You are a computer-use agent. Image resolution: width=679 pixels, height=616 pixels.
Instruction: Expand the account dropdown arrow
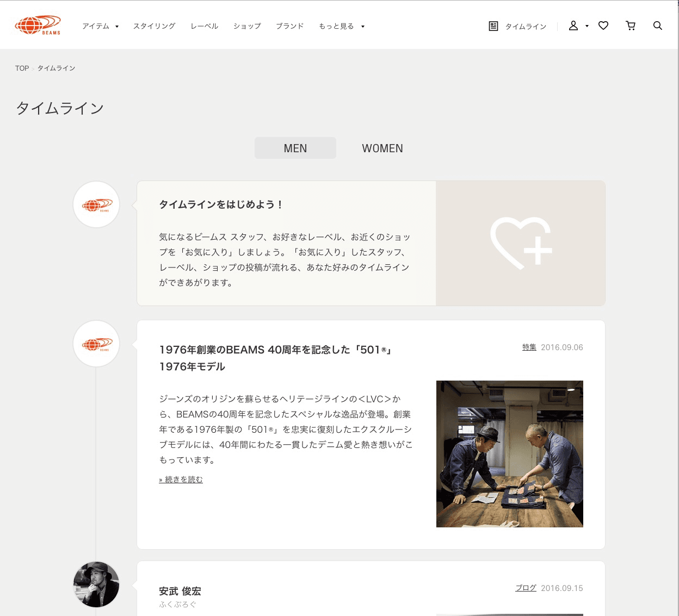click(x=587, y=26)
